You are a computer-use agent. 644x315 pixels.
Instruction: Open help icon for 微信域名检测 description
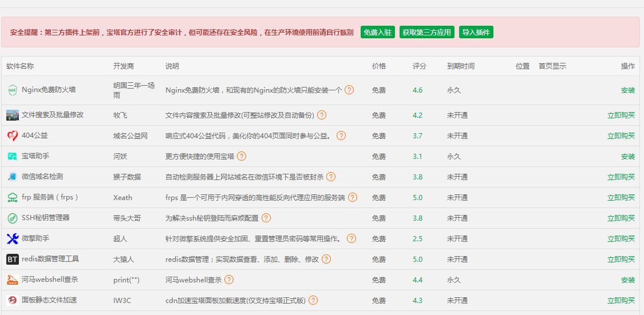(x=331, y=177)
